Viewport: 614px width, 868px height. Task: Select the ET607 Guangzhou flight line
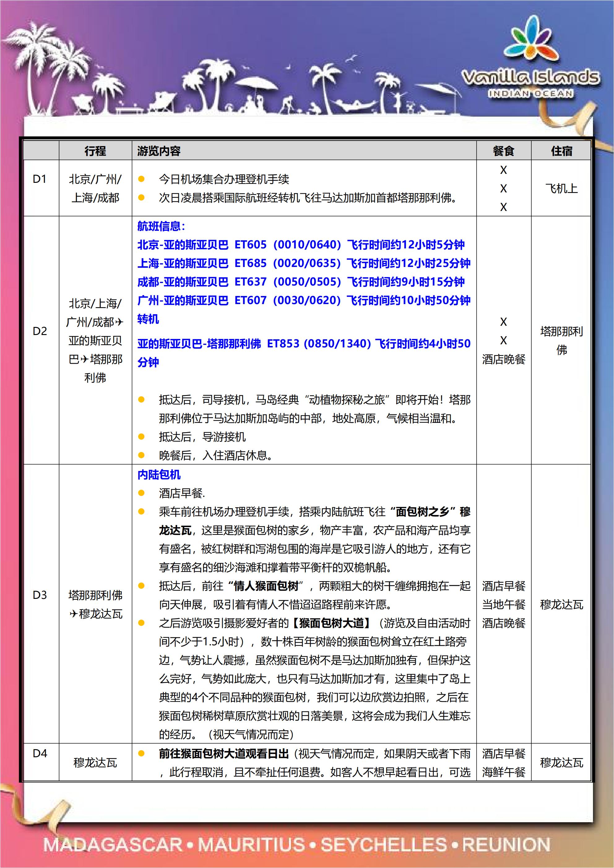[304, 300]
